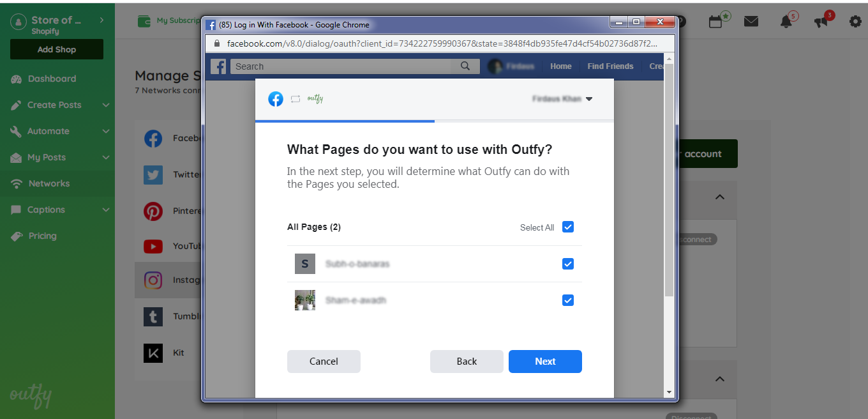Open the Outfy settings gear icon

tap(855, 22)
